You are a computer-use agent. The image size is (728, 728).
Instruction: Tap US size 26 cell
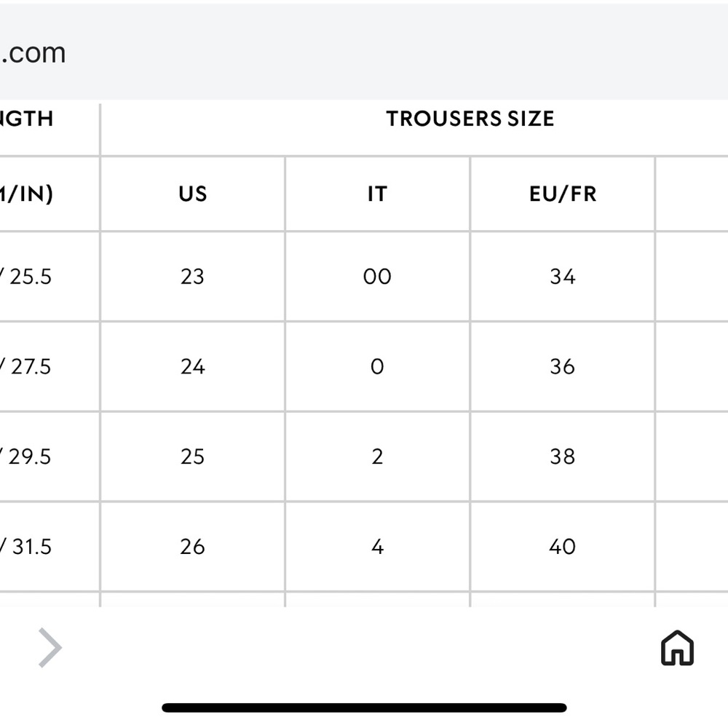(193, 547)
